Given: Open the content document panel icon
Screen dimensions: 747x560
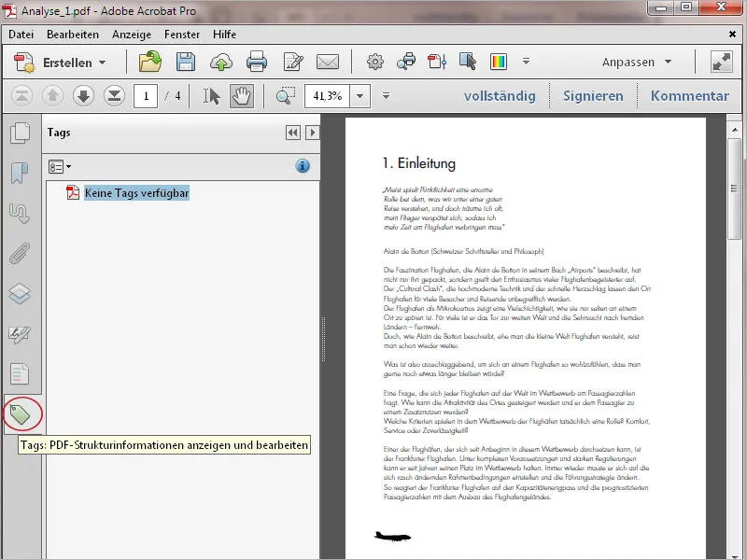Looking at the screenshot, I should (20, 374).
